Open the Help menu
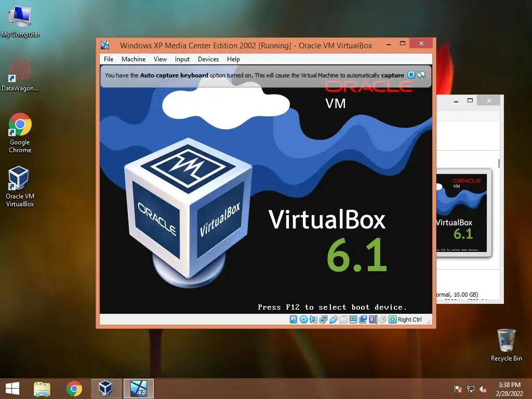This screenshot has width=532, height=399. click(x=233, y=59)
